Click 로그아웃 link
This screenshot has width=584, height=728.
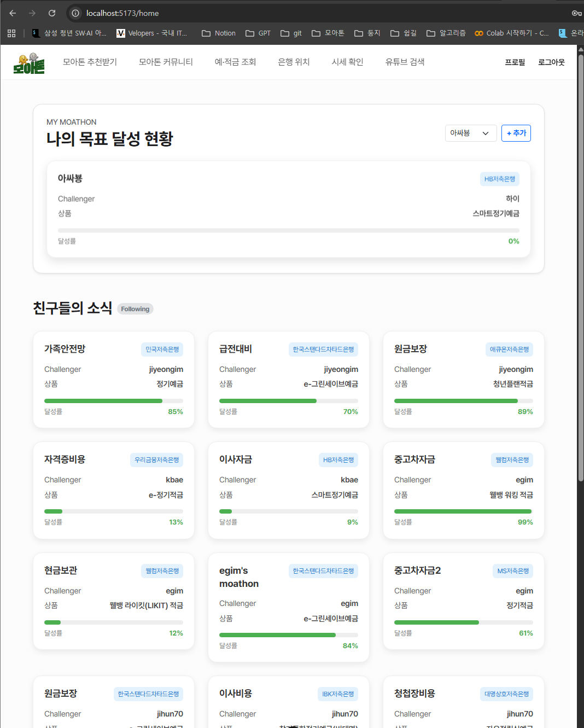(x=551, y=62)
